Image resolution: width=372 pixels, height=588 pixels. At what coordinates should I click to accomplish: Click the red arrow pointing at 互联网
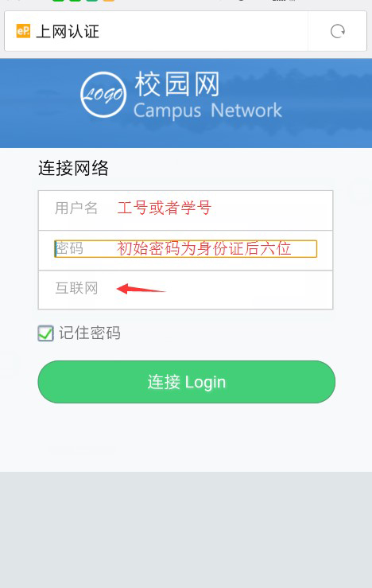[141, 289]
